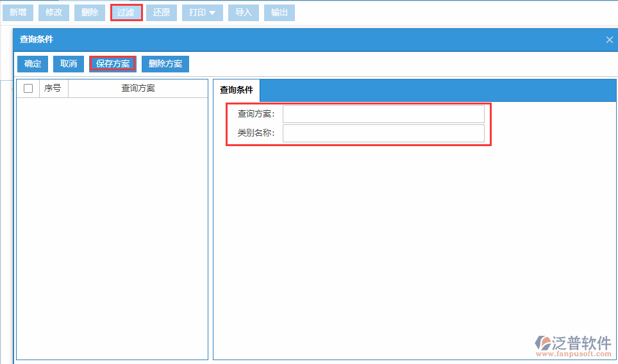Screen dimensions: 618x364
Task: Click the 新增 toolbar button
Action: click(x=18, y=13)
